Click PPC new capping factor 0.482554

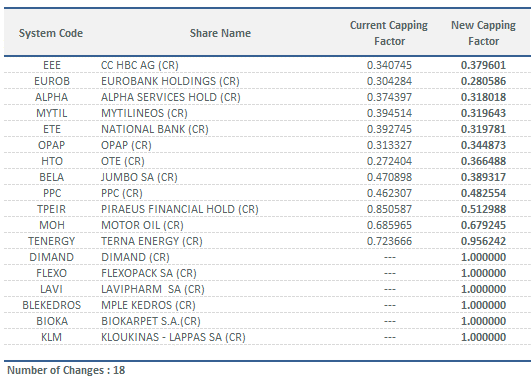483,193
